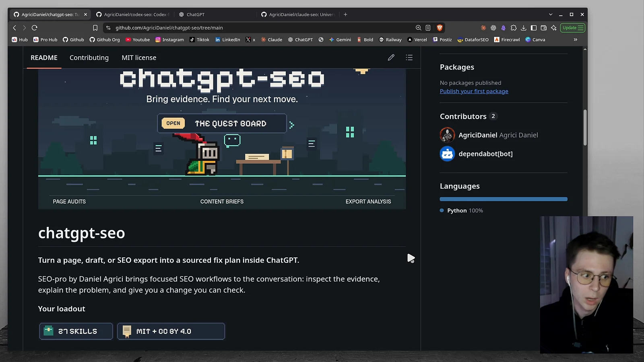Click the blue Python languages bar

pyautogui.click(x=504, y=199)
